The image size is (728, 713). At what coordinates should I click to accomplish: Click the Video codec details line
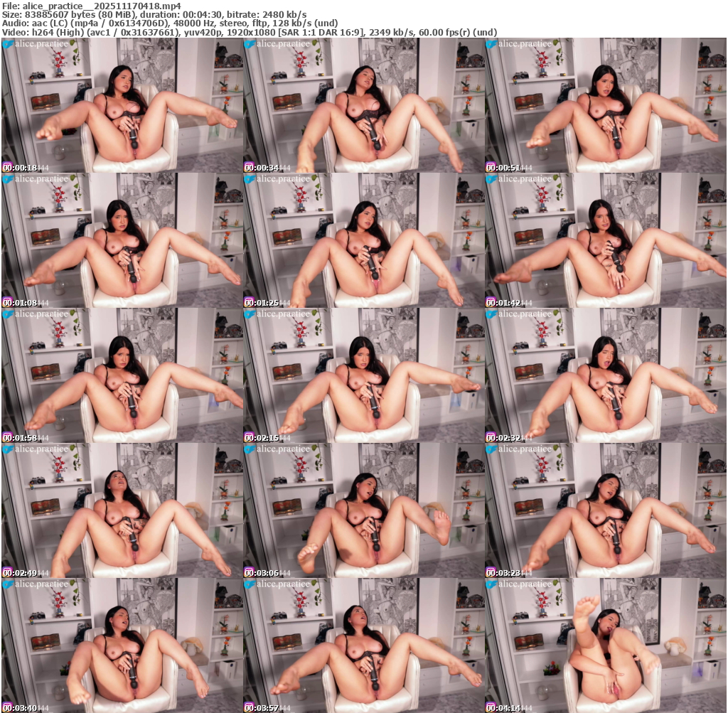pos(249,33)
